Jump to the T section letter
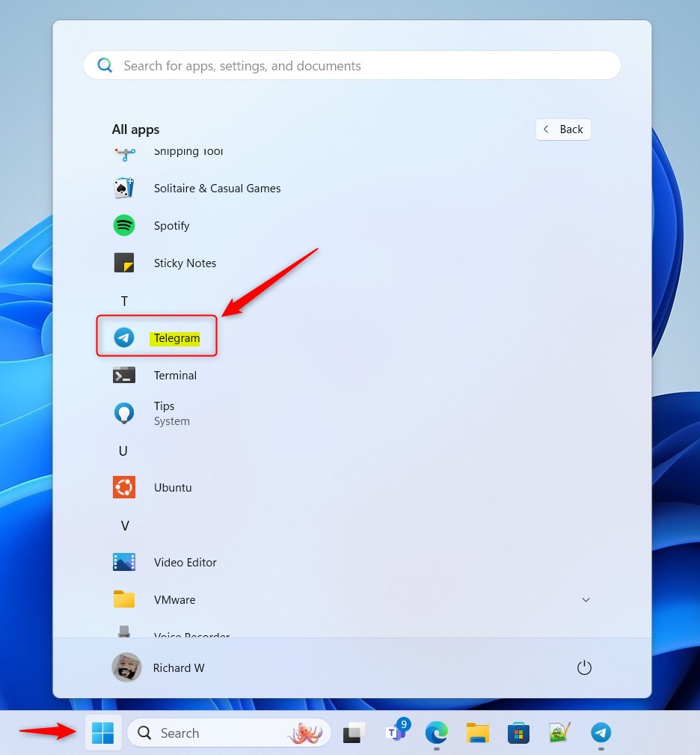The width and height of the screenshot is (700, 755). (x=124, y=301)
